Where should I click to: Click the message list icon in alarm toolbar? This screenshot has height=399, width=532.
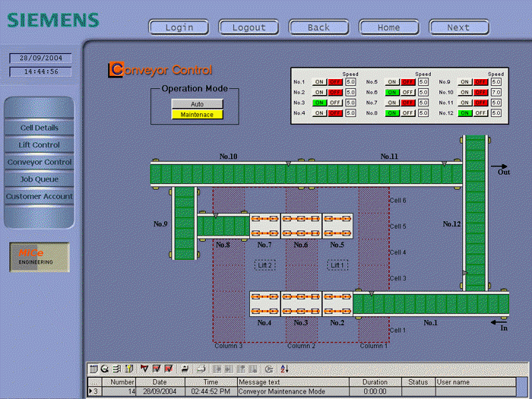point(93,369)
